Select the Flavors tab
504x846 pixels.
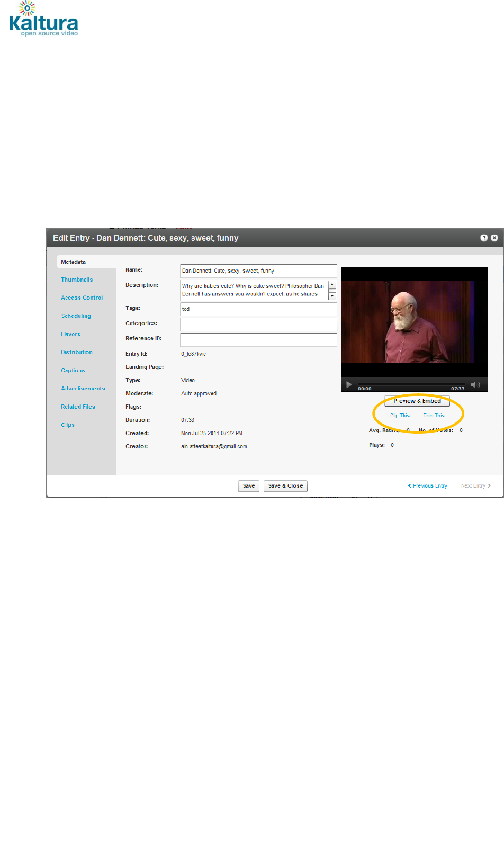(x=70, y=334)
